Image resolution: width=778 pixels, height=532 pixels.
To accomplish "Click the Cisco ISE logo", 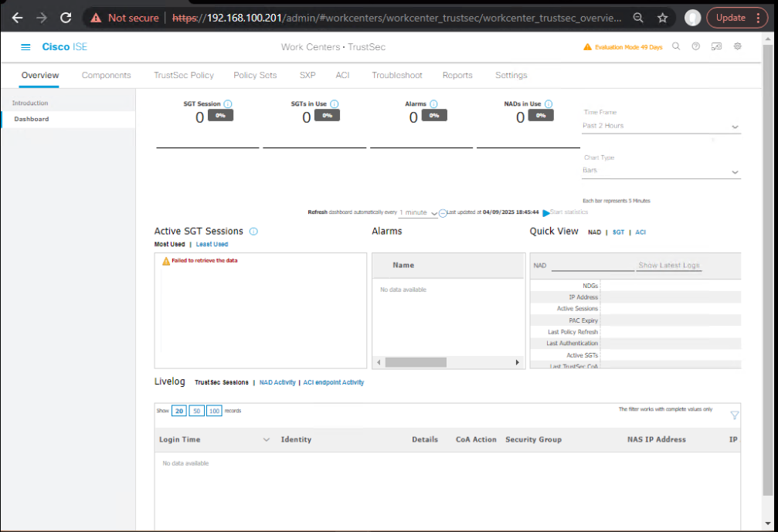I will point(64,46).
